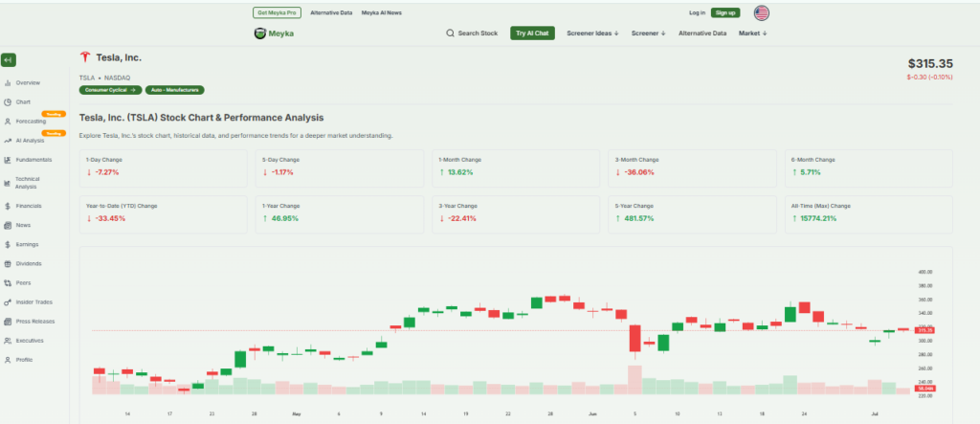This screenshot has height=424, width=980.
Task: Click the Auto - Manufacturers industry tag
Action: (x=174, y=90)
